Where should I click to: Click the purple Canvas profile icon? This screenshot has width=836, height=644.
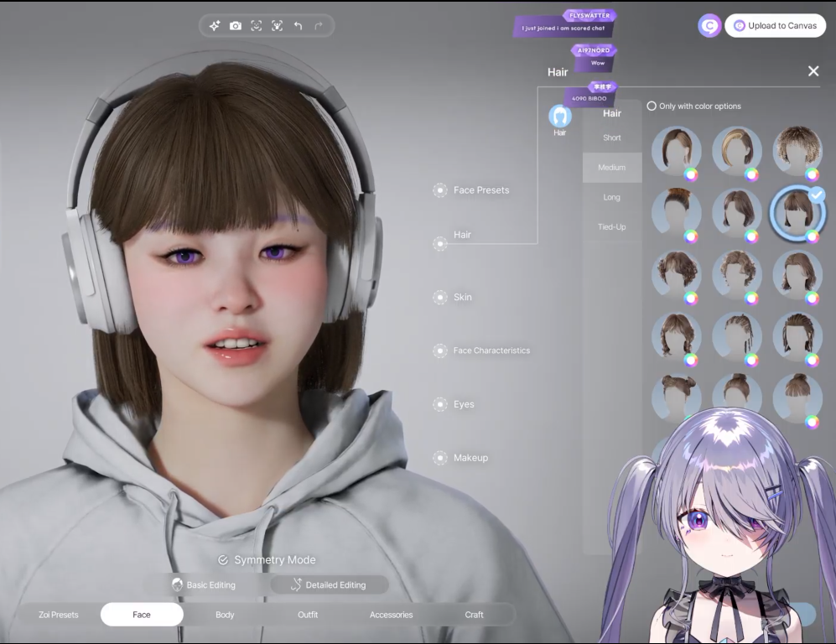click(x=709, y=26)
